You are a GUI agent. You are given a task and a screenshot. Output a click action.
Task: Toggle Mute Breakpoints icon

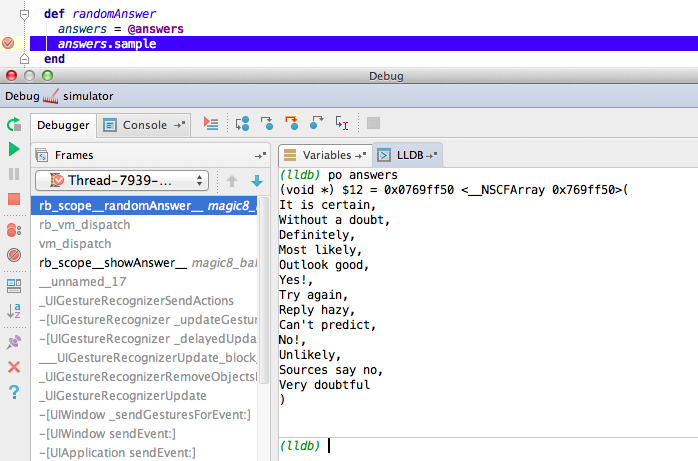pos(14,255)
